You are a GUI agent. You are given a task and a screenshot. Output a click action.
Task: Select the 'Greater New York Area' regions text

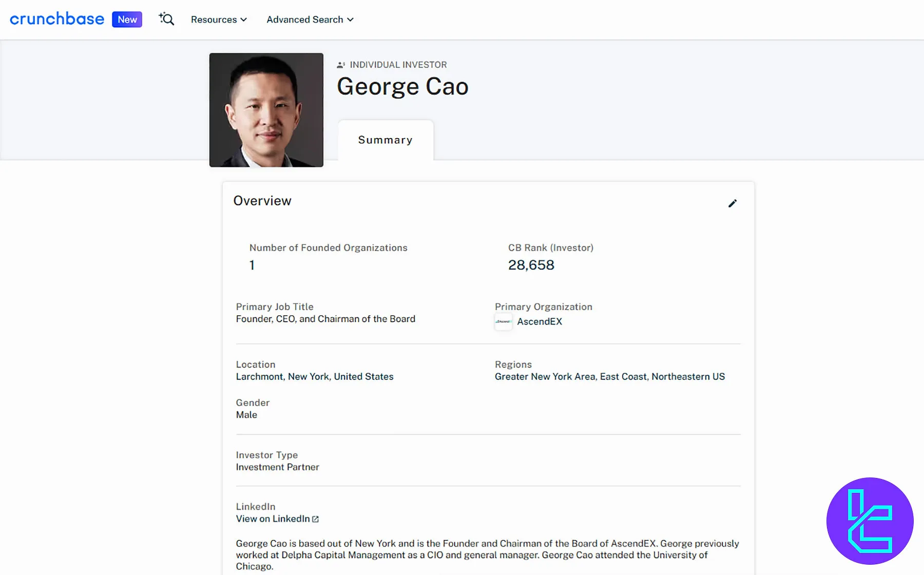click(545, 376)
